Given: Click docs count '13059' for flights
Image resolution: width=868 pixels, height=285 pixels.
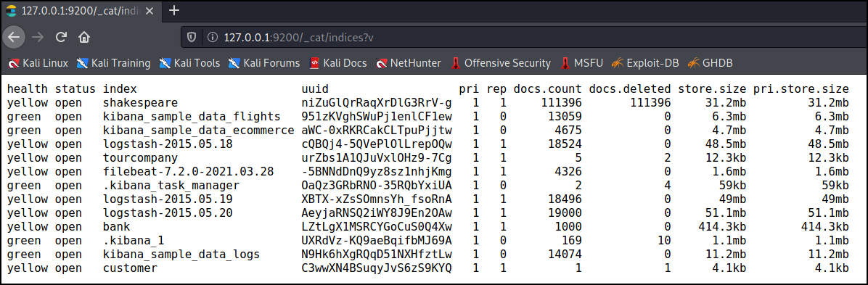Looking at the screenshot, I should pos(565,117).
